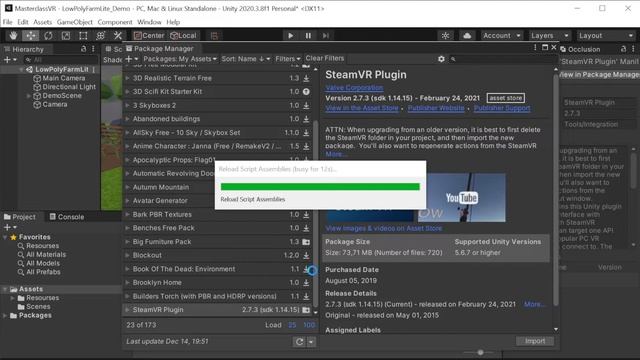Open the Account dropdown

502,36
